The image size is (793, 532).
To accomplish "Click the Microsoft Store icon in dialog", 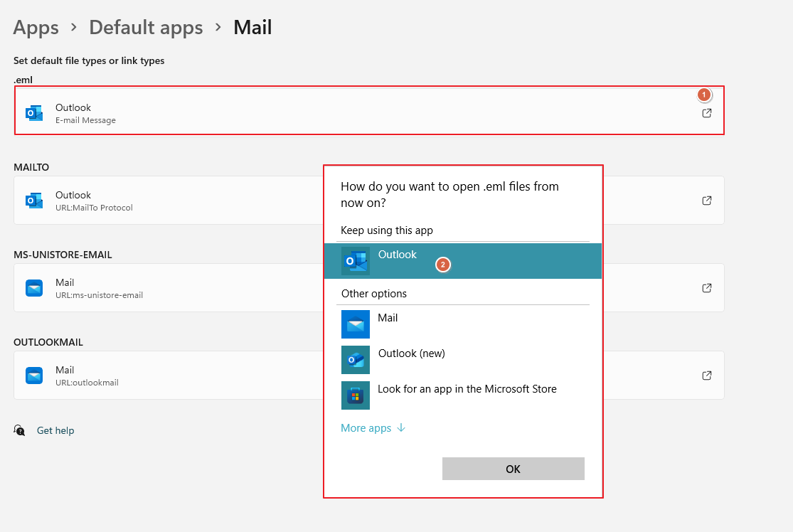I will click(356, 395).
